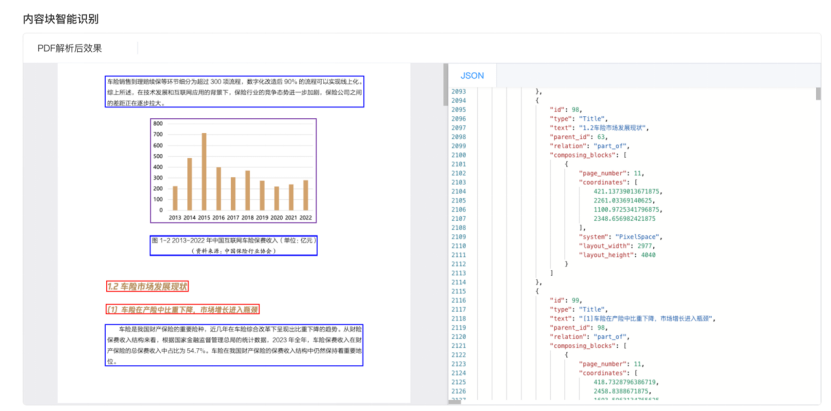Click the "parent_id": 63 line
This screenshot has width=831, height=411.
pos(579,137)
